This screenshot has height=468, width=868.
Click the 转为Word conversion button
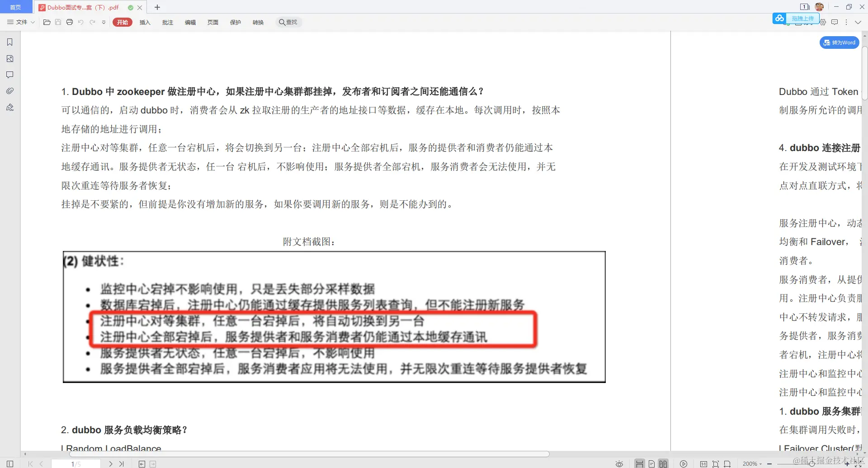coord(839,42)
